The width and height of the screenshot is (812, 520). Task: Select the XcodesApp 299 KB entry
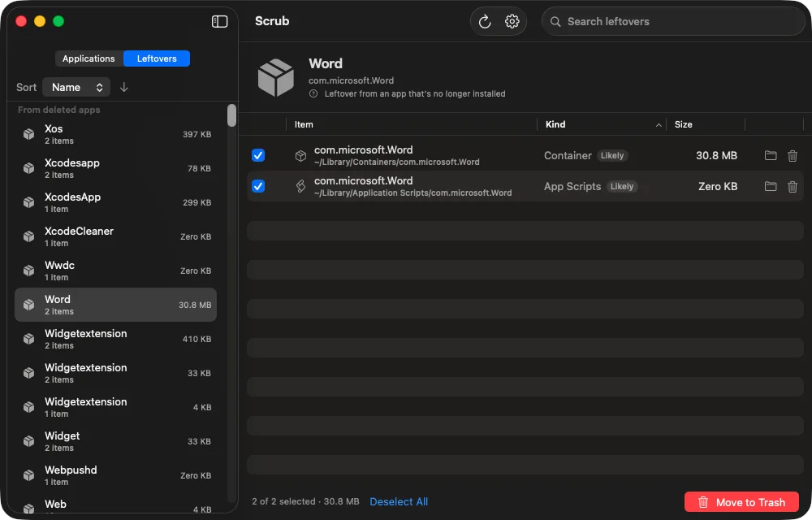tap(116, 202)
